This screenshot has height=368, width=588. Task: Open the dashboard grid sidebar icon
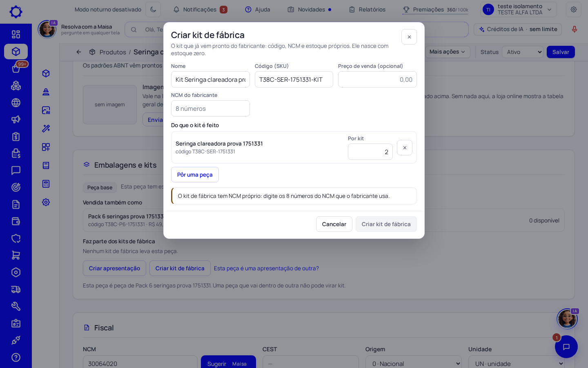(x=16, y=34)
